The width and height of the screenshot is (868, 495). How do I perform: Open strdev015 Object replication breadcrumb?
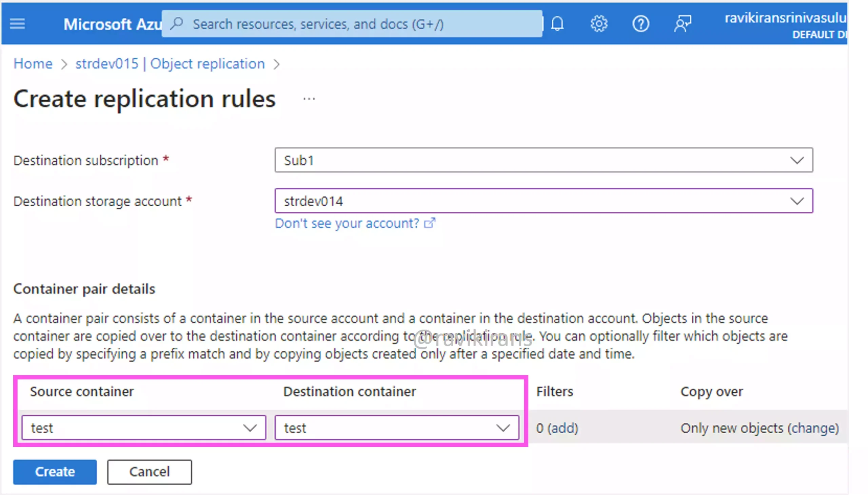pos(170,64)
